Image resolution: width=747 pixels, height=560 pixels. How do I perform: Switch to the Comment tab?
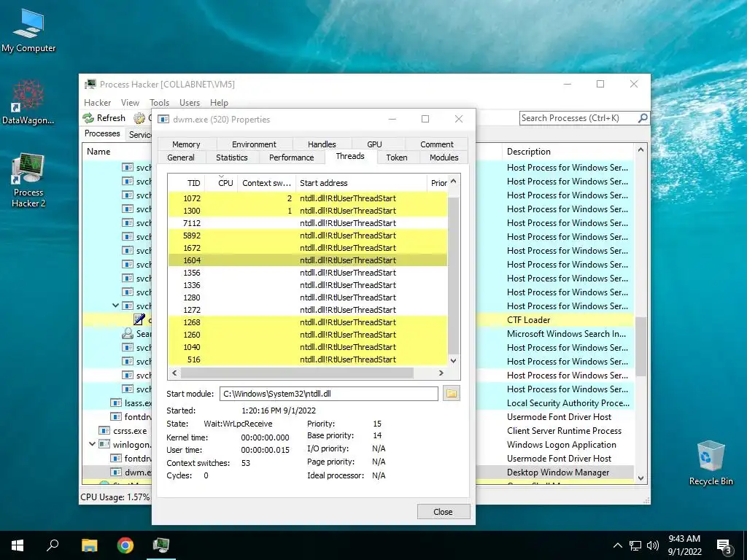click(436, 144)
